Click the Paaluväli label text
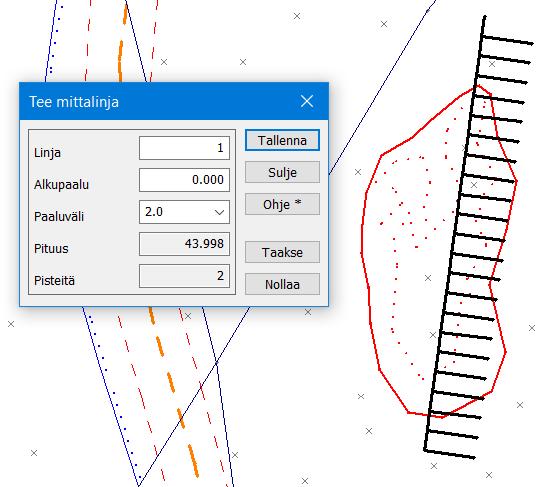This screenshot has height=487, width=542. [59, 217]
